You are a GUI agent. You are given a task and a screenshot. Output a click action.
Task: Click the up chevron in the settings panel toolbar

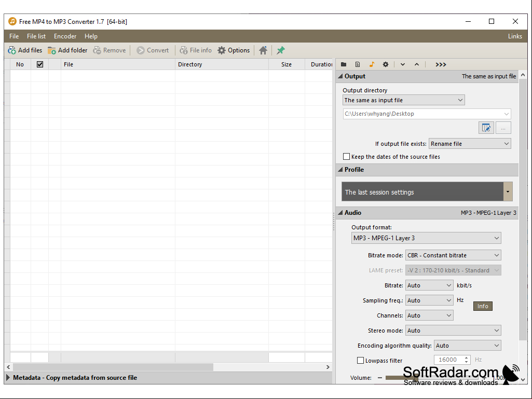tap(417, 64)
